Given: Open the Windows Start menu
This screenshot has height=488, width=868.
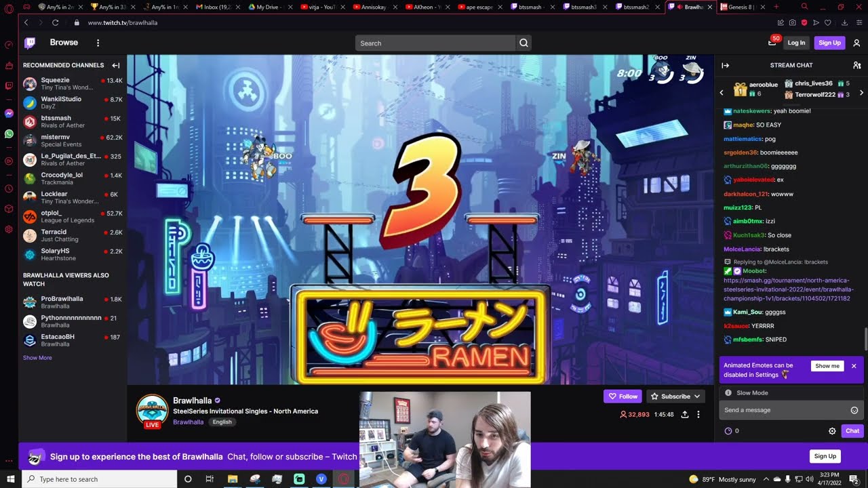Looking at the screenshot, I should (10, 479).
